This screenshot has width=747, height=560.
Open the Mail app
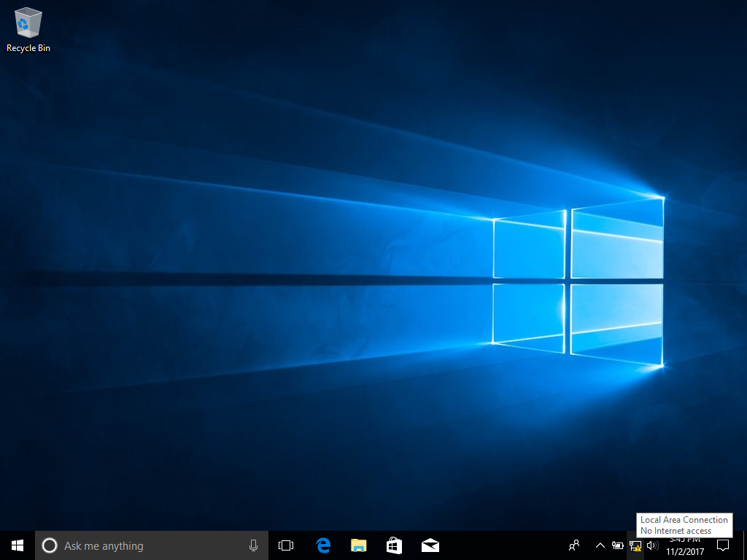430,545
